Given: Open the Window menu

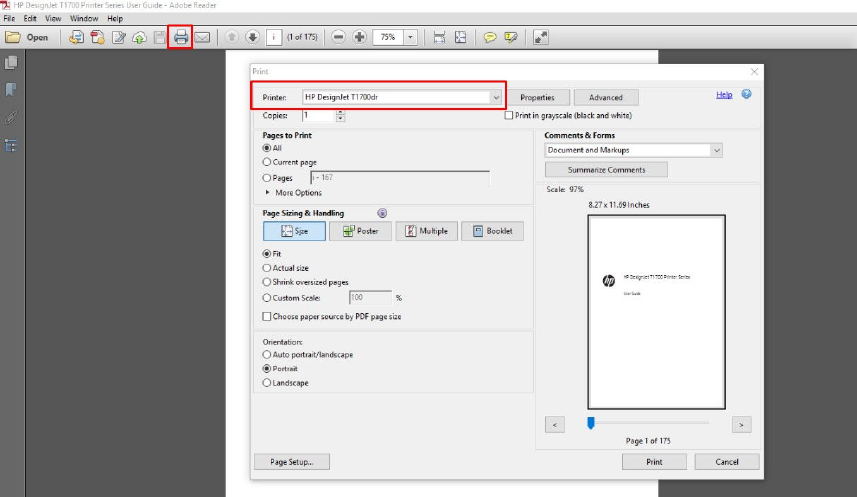Looking at the screenshot, I should tap(83, 19).
